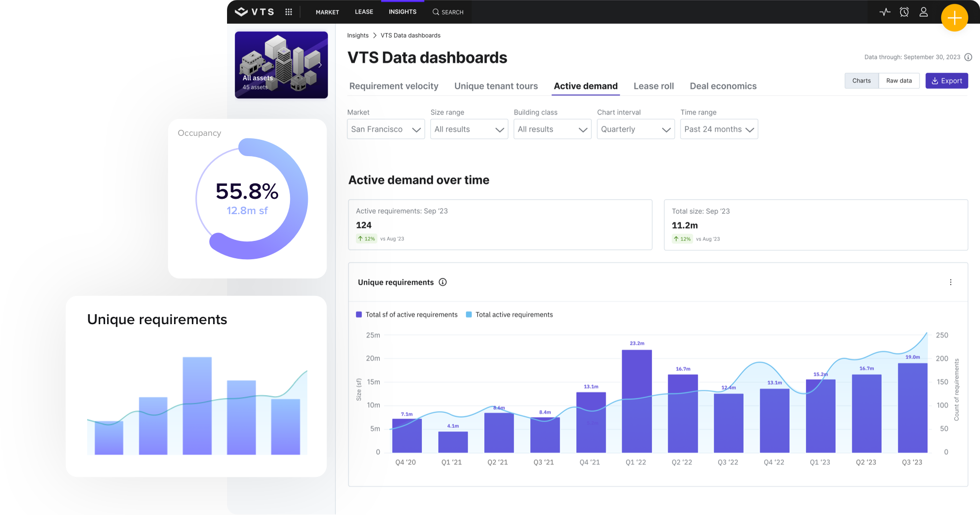Click the data-through info icon
The width and height of the screenshot is (980, 515).
coord(968,57)
